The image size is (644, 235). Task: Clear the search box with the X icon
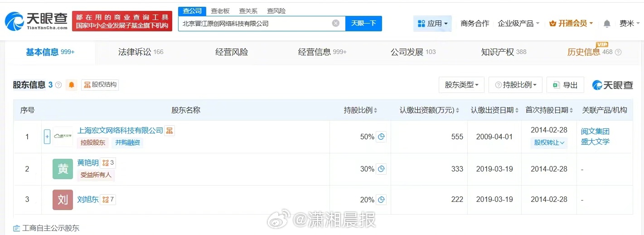[336, 23]
